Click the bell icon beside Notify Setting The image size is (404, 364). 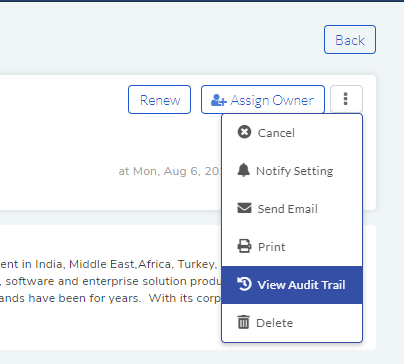pyautogui.click(x=243, y=170)
